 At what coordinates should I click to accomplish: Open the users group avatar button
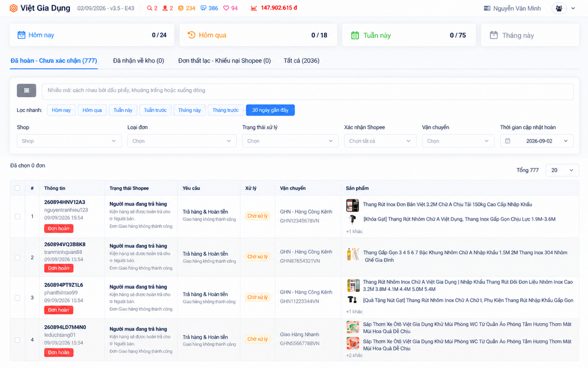pos(559,8)
